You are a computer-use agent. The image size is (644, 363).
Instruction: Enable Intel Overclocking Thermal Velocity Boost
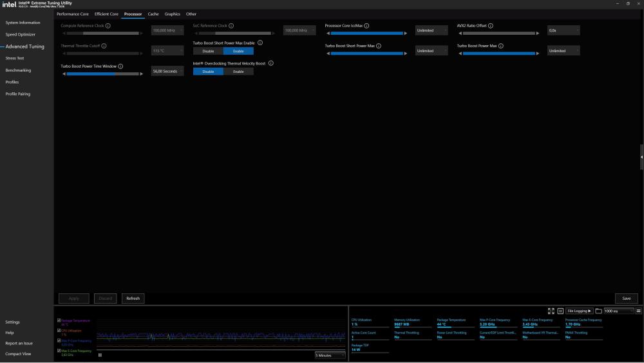[x=238, y=72]
